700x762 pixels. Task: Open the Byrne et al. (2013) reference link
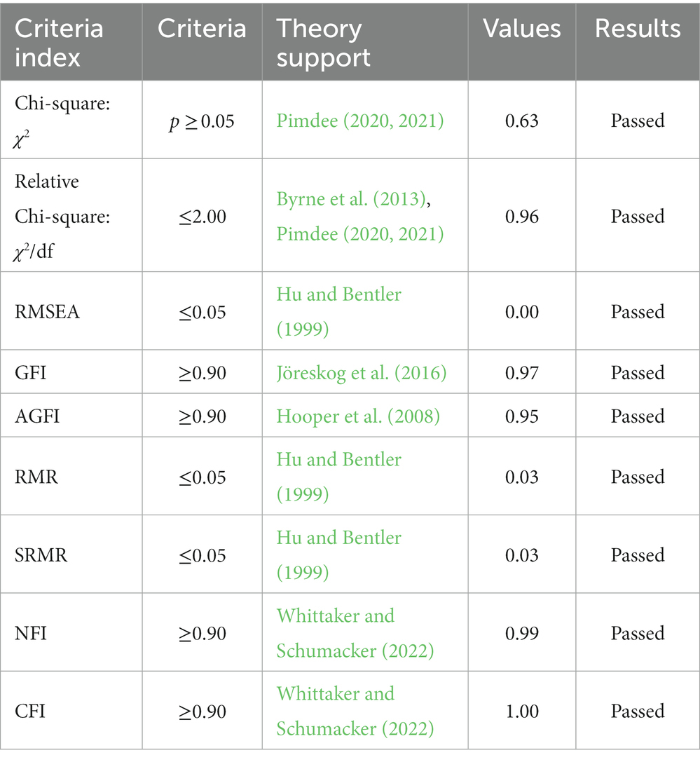[x=351, y=199]
